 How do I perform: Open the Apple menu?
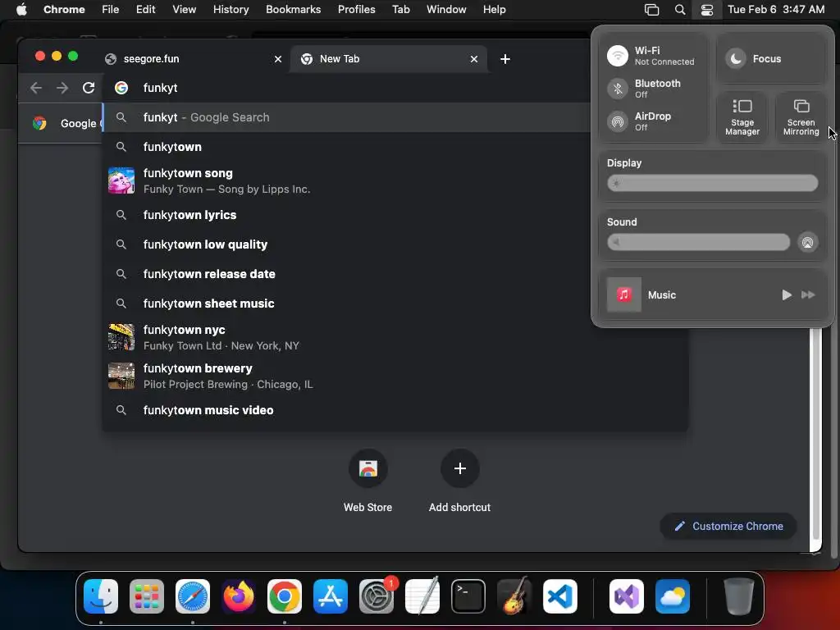pyautogui.click(x=21, y=10)
